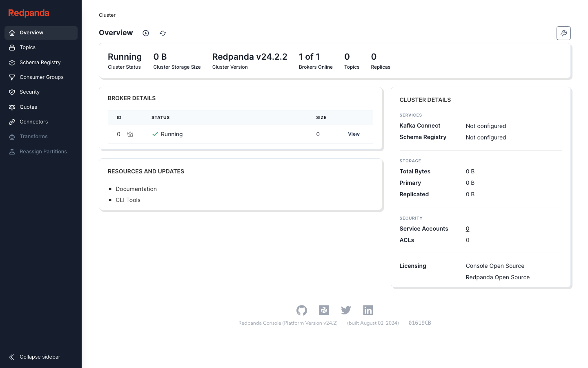Select Quotas from sidebar
Image resolution: width=588 pixels, height=368 pixels.
pos(41,107)
